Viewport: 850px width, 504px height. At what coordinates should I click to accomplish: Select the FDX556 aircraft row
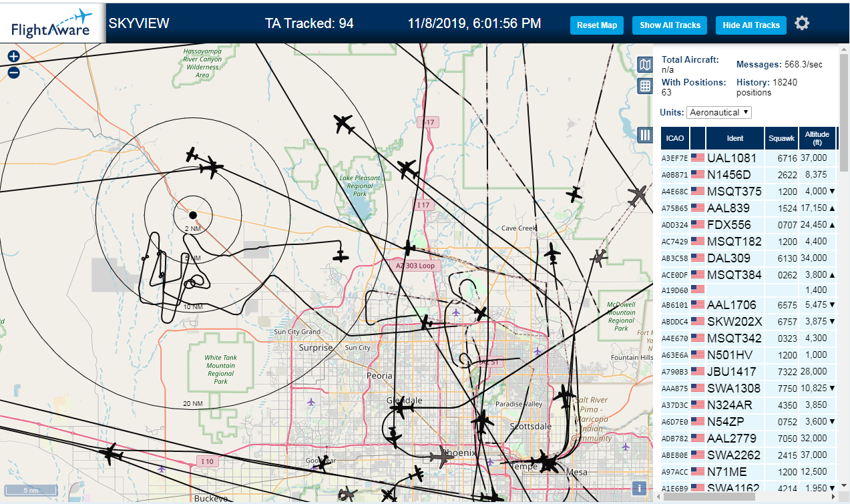749,225
